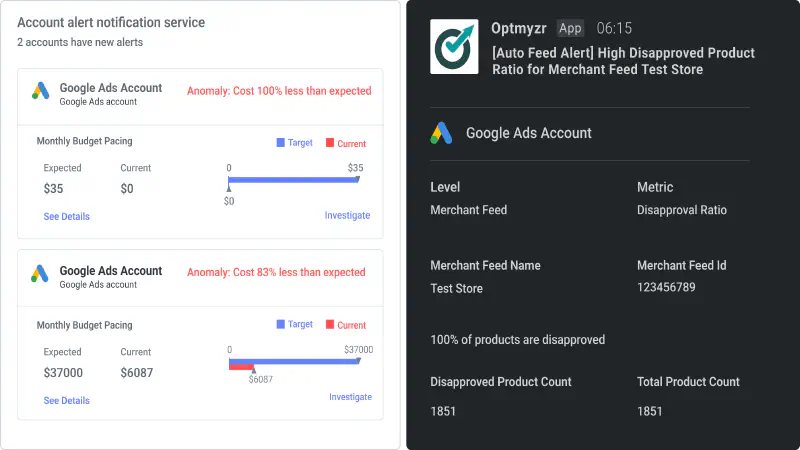Click the Merchant Feed Id 123456789

[x=666, y=287]
